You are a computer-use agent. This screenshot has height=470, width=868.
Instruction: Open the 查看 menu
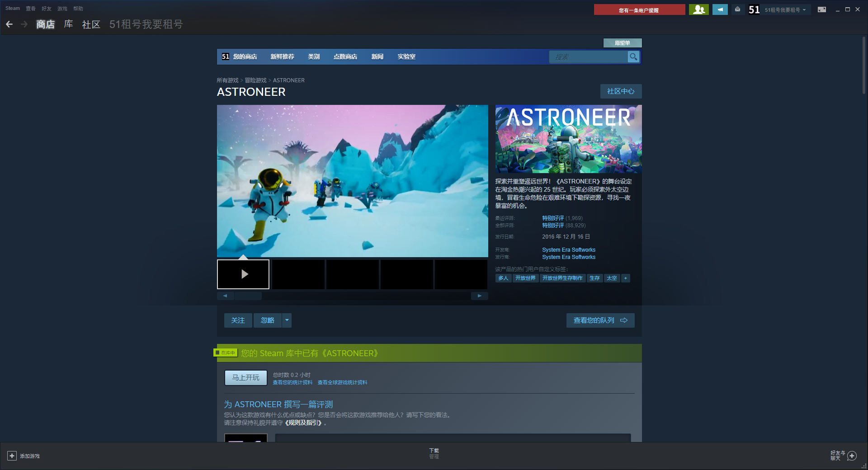click(31, 9)
